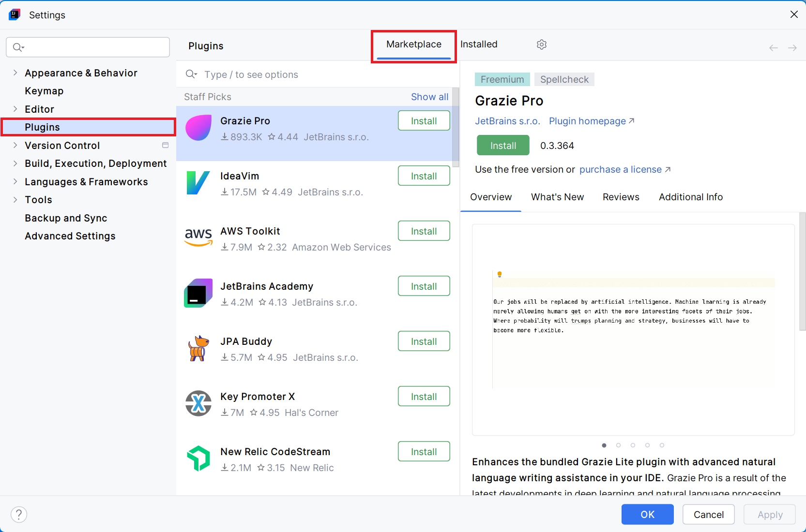Viewport: 806px width, 532px height.
Task: Expand Build, Execution, Deployment section
Action: [x=15, y=163]
